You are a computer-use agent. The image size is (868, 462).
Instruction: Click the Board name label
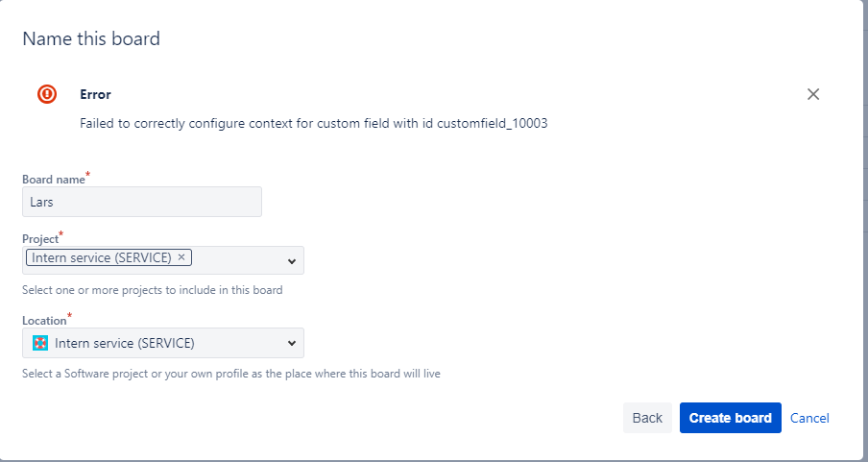[x=54, y=179]
